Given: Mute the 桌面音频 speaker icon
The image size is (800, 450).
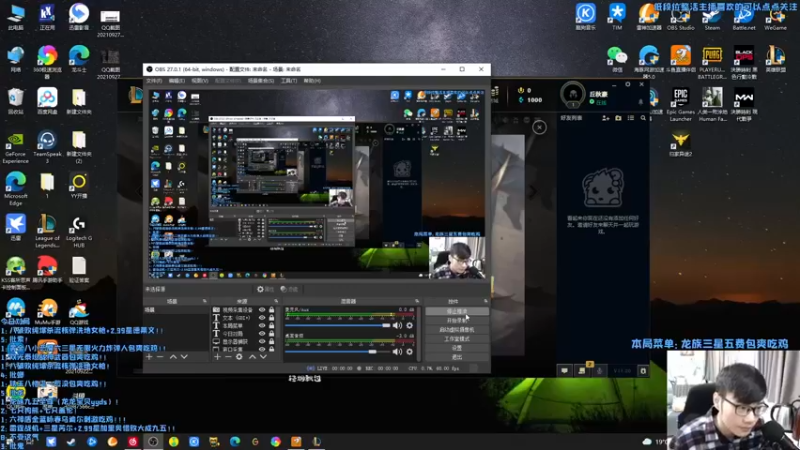Looking at the screenshot, I should point(397,352).
